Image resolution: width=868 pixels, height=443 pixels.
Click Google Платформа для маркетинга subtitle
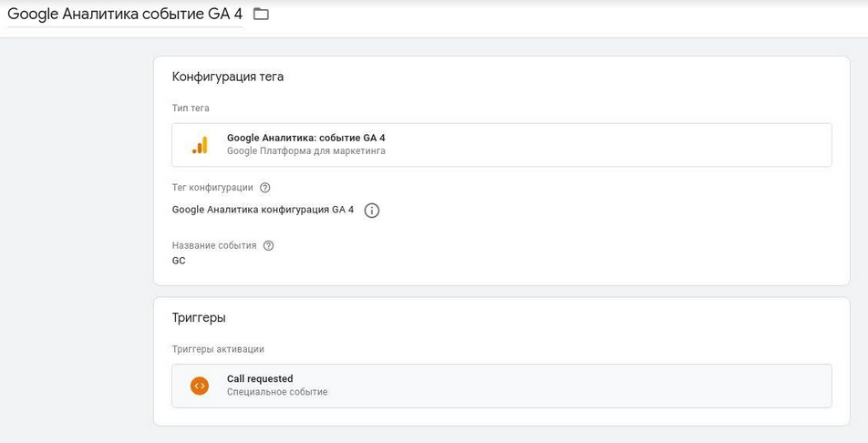coord(306,150)
